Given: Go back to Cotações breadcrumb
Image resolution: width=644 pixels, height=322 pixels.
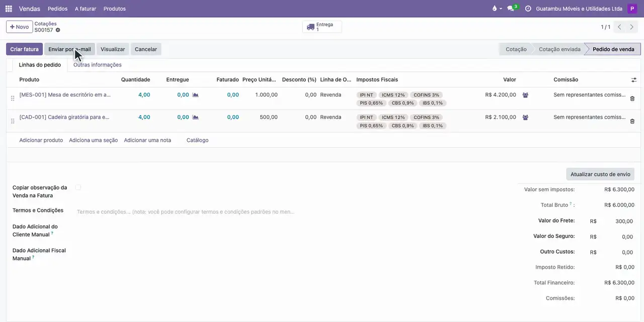Looking at the screenshot, I should [x=45, y=24].
